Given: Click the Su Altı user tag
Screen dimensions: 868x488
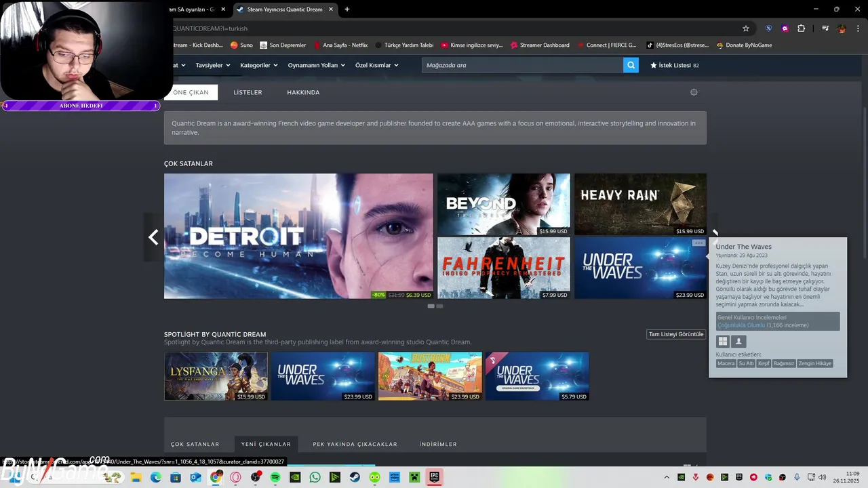Looking at the screenshot, I should 746,363.
